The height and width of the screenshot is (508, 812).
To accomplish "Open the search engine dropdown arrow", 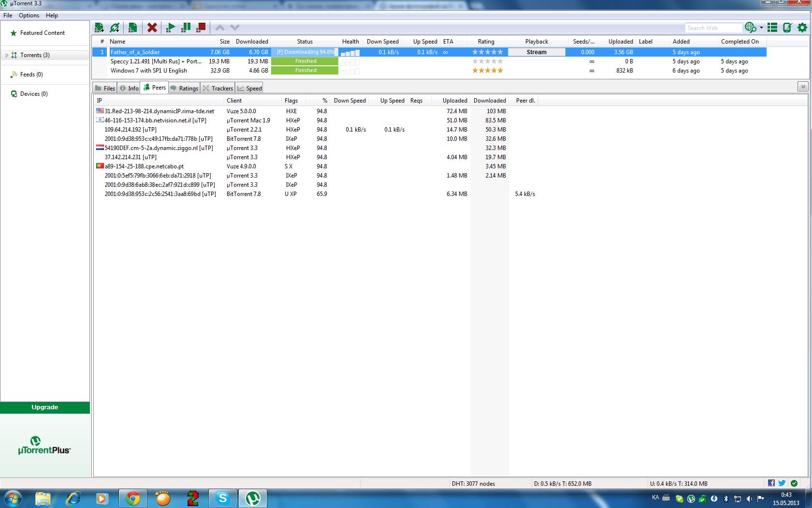I will click(x=761, y=28).
